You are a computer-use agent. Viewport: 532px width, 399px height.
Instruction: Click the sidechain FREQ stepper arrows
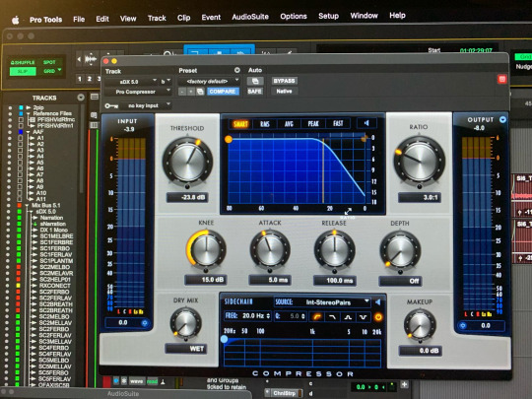(268, 316)
